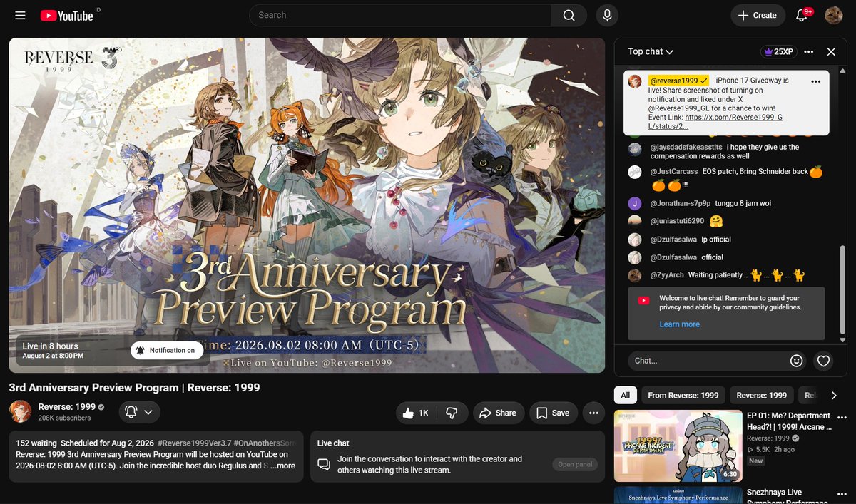Screen dimensions: 856x504
Task: Send a heart reaction in chat
Action: (823, 361)
